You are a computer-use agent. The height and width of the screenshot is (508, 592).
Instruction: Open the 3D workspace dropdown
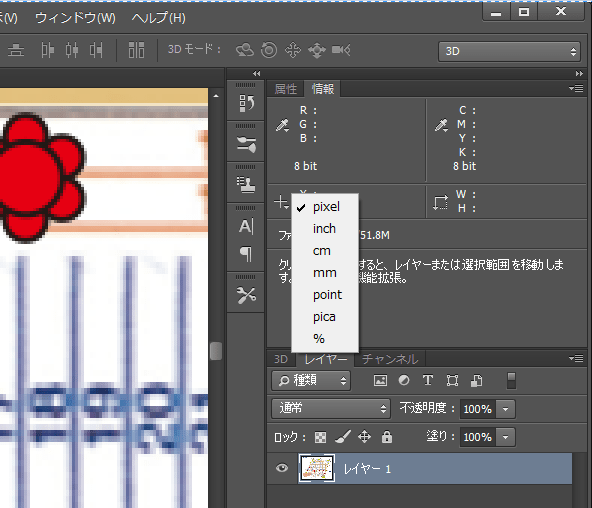509,51
